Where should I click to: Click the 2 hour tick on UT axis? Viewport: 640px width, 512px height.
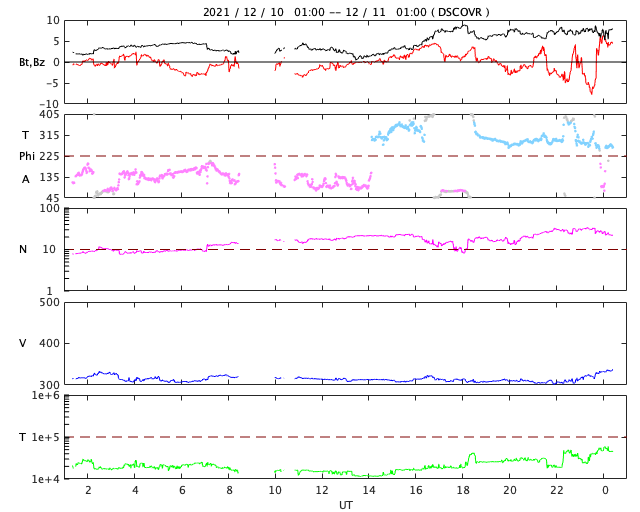(88, 490)
